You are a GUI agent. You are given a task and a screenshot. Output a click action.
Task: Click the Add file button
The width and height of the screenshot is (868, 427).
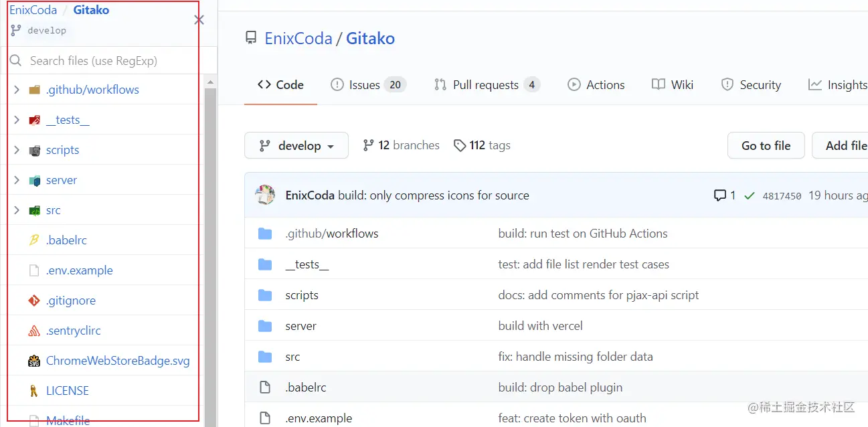[x=841, y=145]
